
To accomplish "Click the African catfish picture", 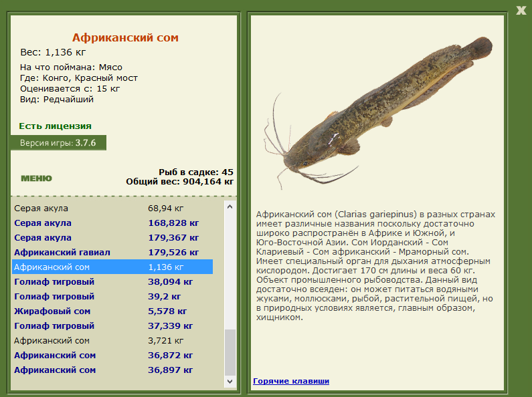I will tap(377, 112).
